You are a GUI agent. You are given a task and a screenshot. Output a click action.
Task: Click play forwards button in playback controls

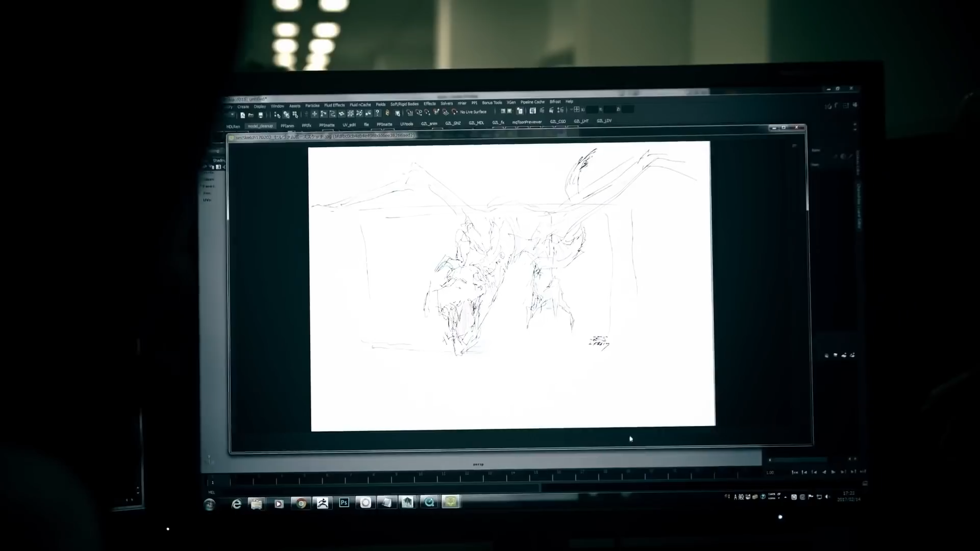coord(834,472)
